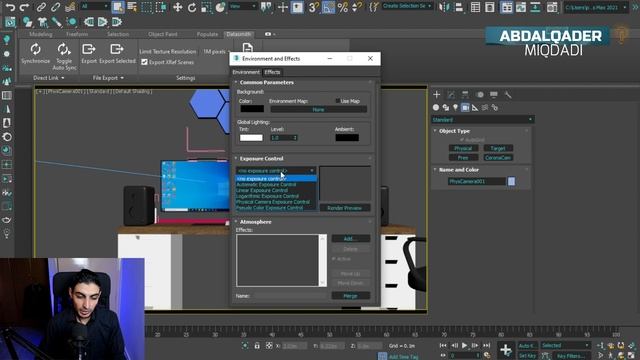
Task: Activate the Select and Scale tool
Action: [x=206, y=7]
